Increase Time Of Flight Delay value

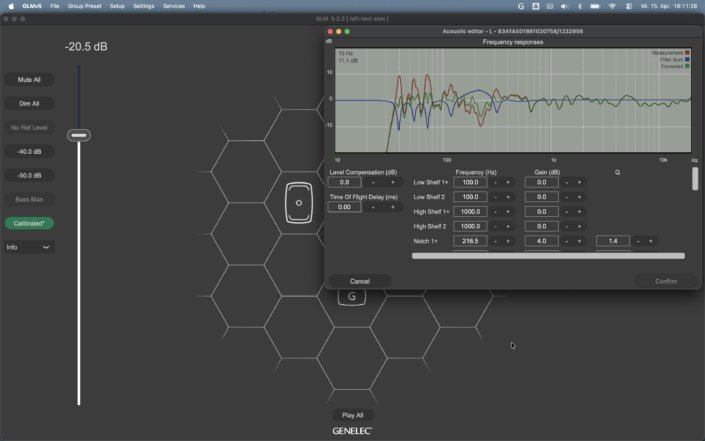[x=393, y=207]
